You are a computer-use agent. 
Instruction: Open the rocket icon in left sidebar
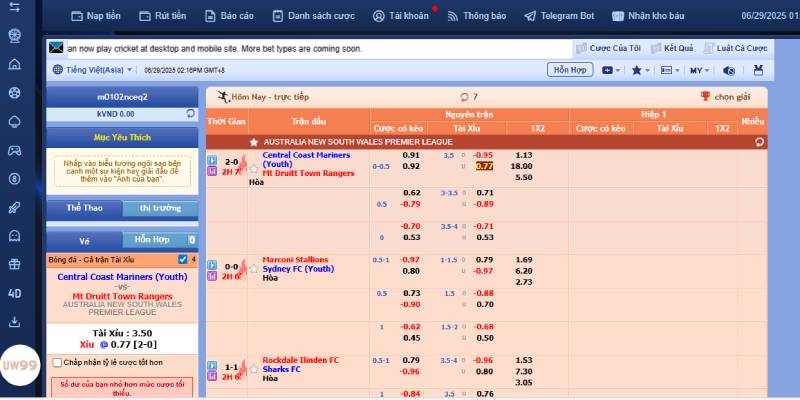point(15,207)
